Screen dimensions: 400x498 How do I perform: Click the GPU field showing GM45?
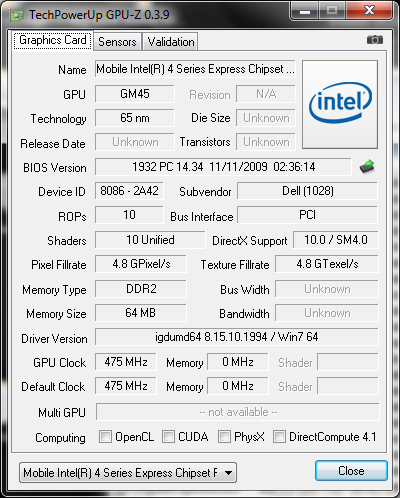pos(135,94)
